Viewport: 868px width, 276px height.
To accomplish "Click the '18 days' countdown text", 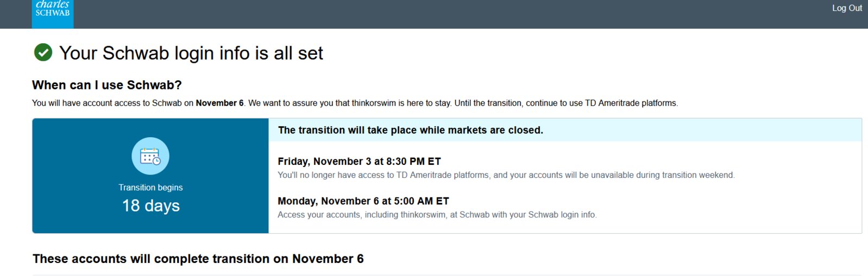I will pyautogui.click(x=150, y=206).
